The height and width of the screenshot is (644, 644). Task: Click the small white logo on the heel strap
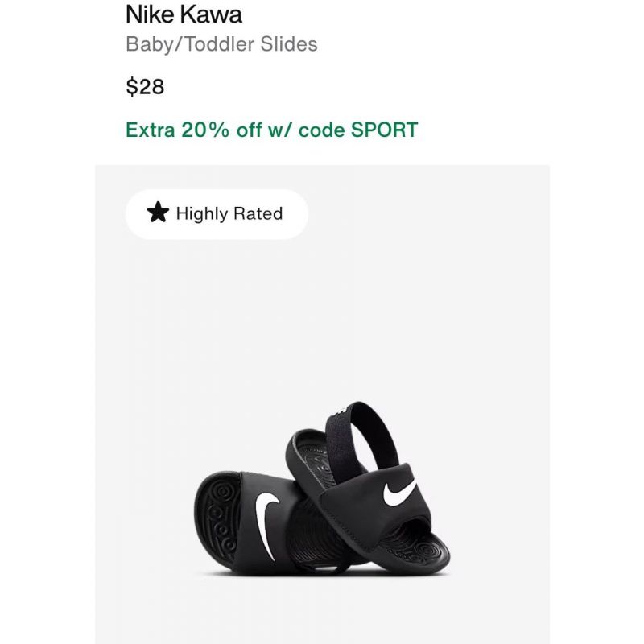tap(340, 411)
